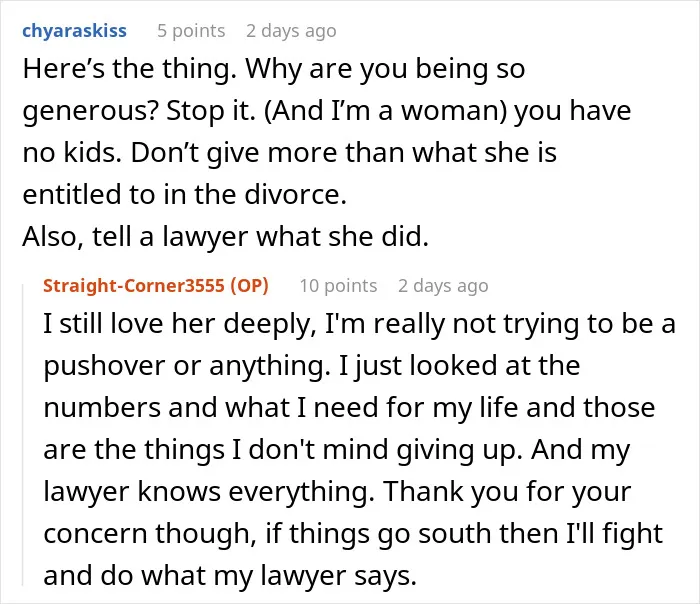Screen dimensions: 700x604
Task: Click the line starting "pushover or anything"
Action: (x=312, y=366)
